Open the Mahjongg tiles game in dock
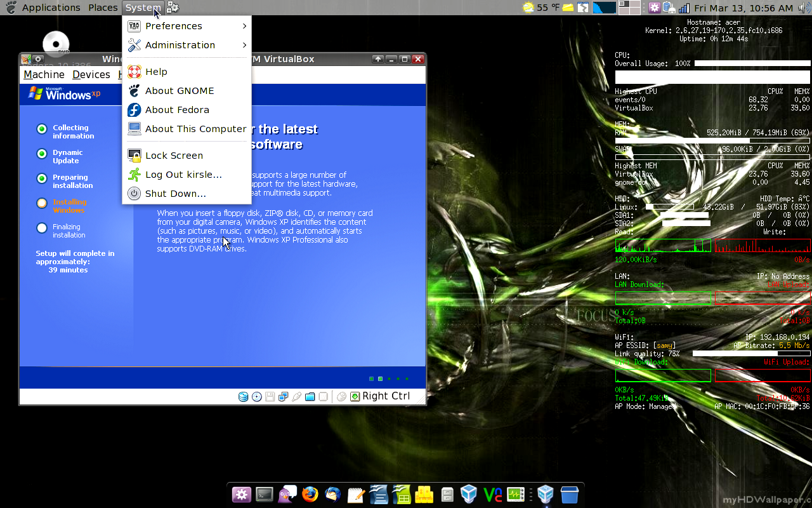The image size is (812, 508). (424, 494)
